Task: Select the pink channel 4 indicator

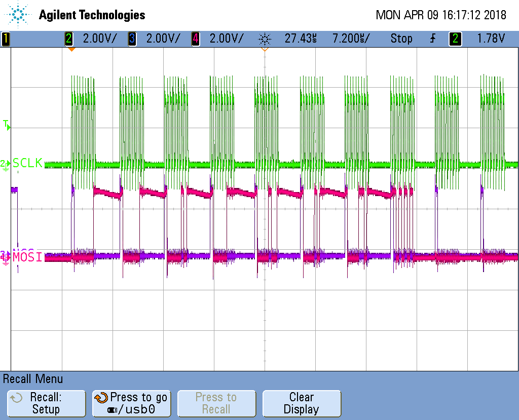Action: (x=196, y=39)
